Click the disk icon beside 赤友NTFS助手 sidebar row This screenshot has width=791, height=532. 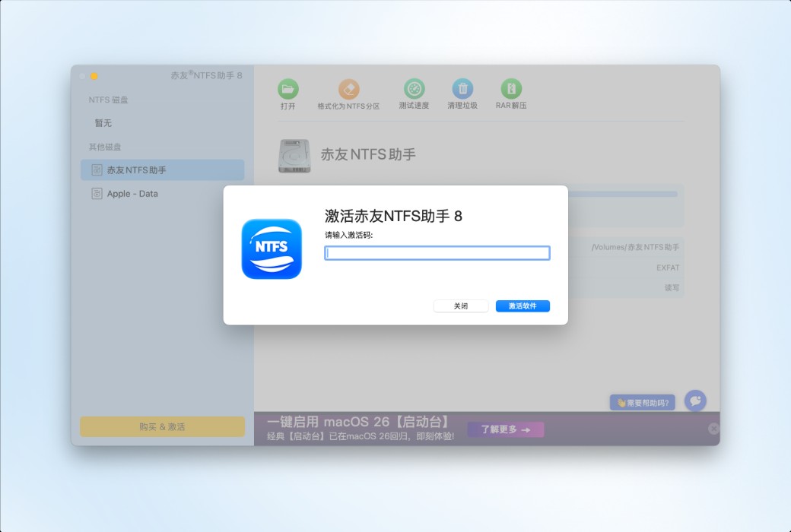97,170
